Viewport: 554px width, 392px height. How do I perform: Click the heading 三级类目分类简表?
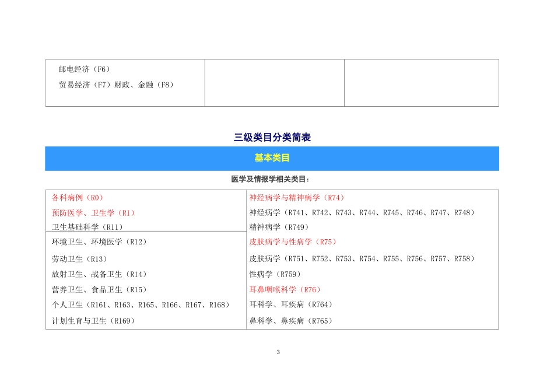272,137
